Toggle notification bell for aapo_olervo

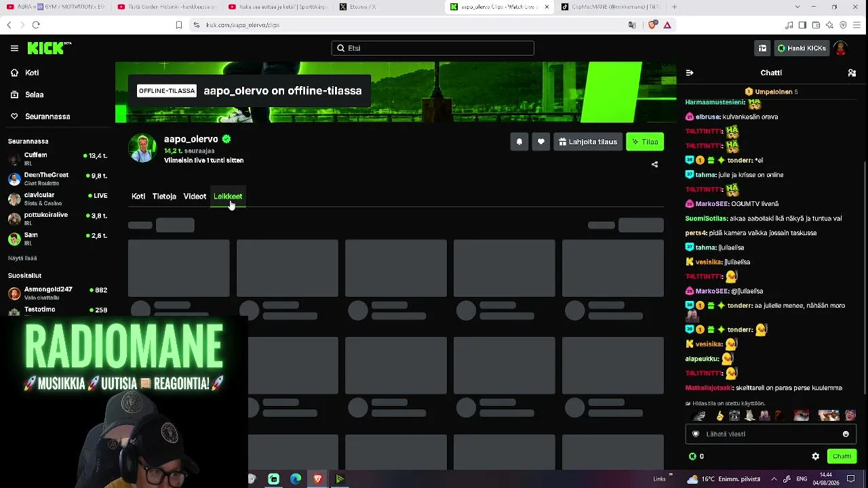tap(519, 142)
